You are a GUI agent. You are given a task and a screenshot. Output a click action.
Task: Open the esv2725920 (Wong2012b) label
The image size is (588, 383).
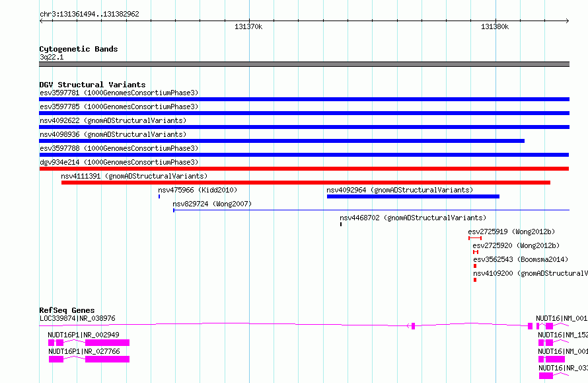pyautogui.click(x=516, y=245)
